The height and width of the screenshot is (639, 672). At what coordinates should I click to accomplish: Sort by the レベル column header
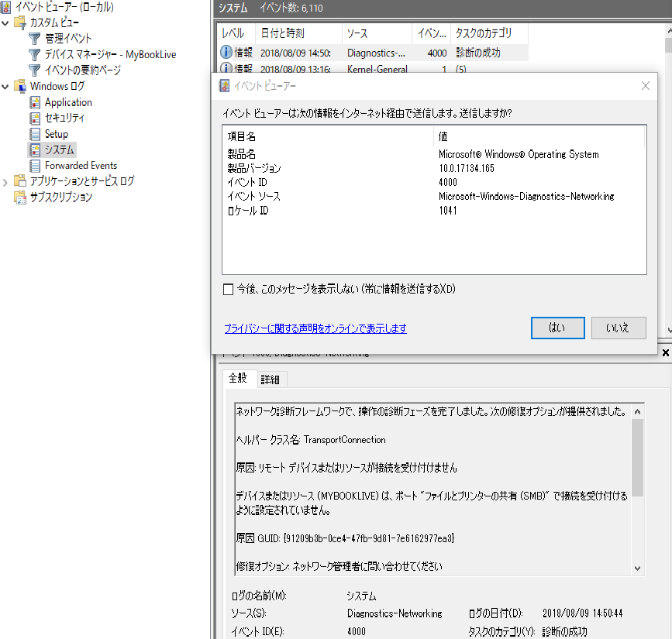(236, 33)
